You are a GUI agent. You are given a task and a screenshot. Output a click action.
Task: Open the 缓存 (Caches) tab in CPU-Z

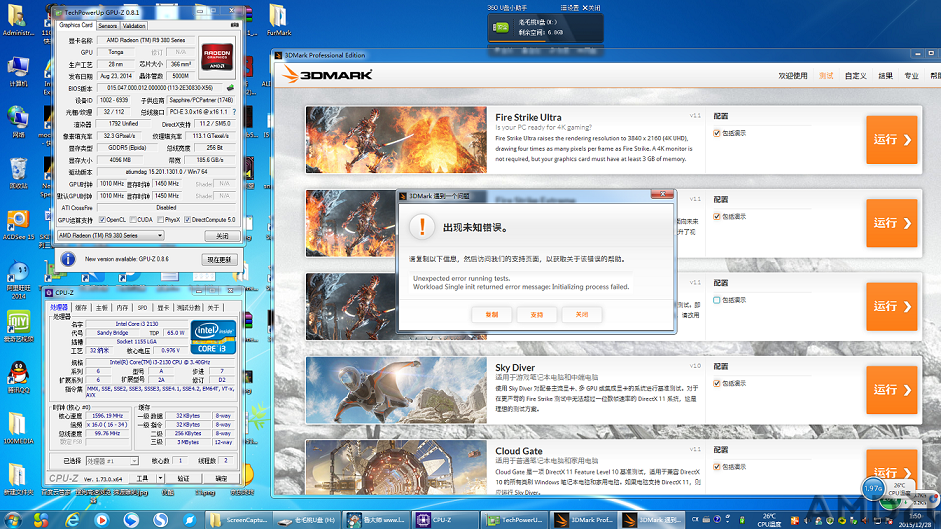click(x=81, y=307)
